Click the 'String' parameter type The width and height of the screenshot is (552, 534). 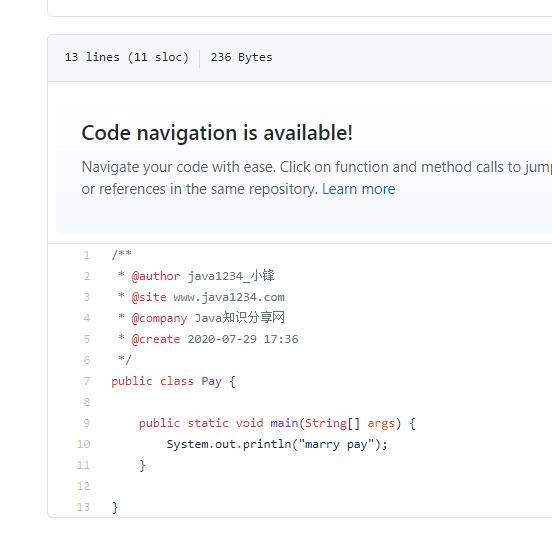[x=326, y=423]
